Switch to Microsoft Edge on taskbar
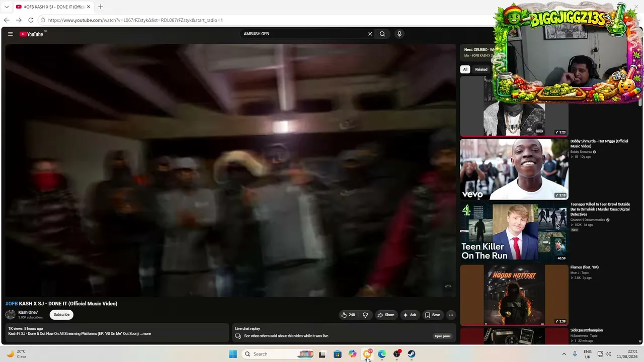 coord(382,354)
